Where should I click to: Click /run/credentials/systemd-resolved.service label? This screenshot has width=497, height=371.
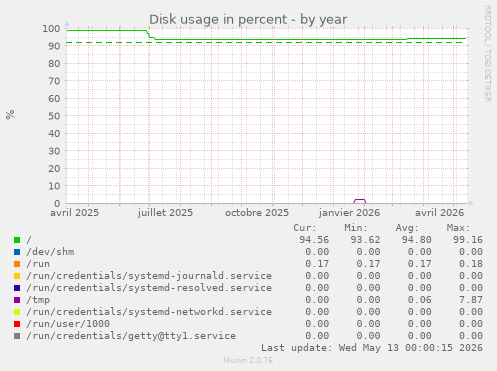(149, 288)
